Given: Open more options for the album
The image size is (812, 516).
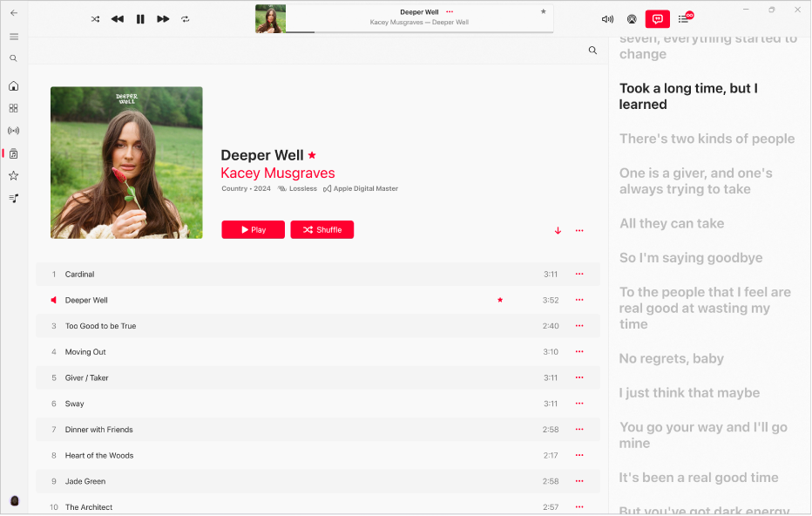Looking at the screenshot, I should [x=579, y=230].
